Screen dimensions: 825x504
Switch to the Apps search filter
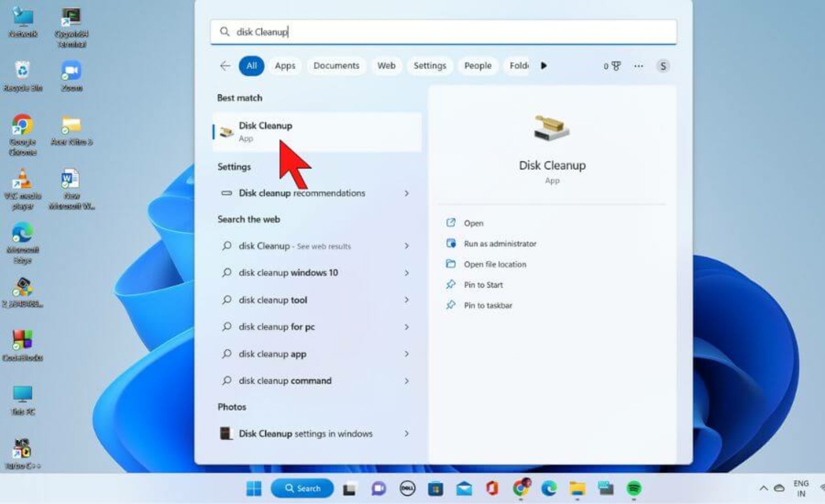[x=285, y=66]
